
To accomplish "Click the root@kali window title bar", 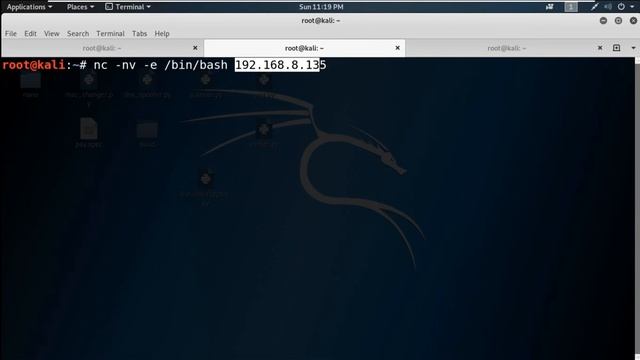I will (x=320, y=20).
